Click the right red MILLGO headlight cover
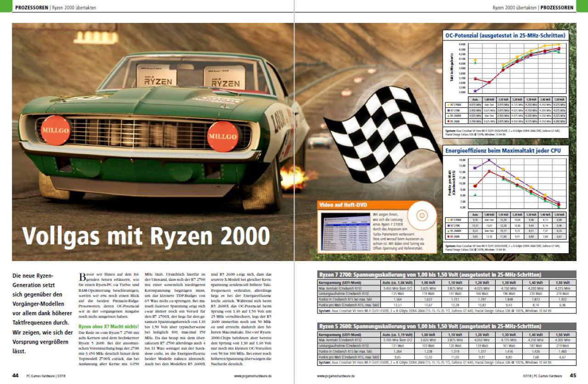The width and height of the screenshot is (588, 384). (223, 136)
